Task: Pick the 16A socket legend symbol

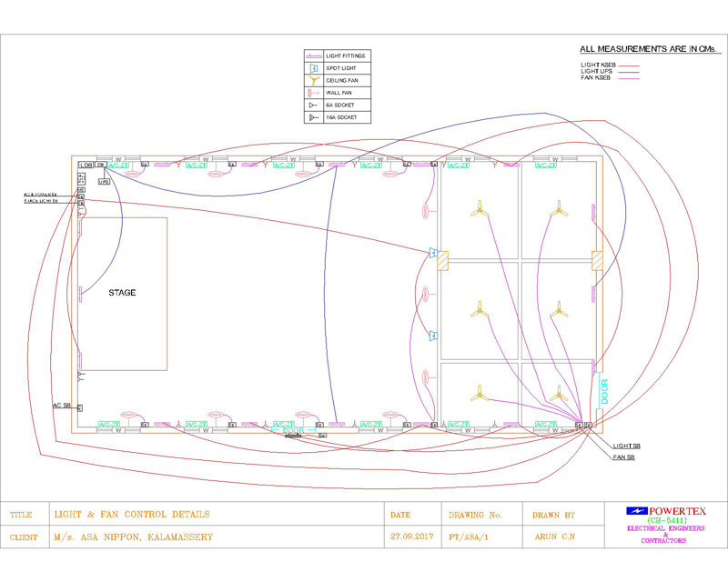Action: tap(311, 118)
